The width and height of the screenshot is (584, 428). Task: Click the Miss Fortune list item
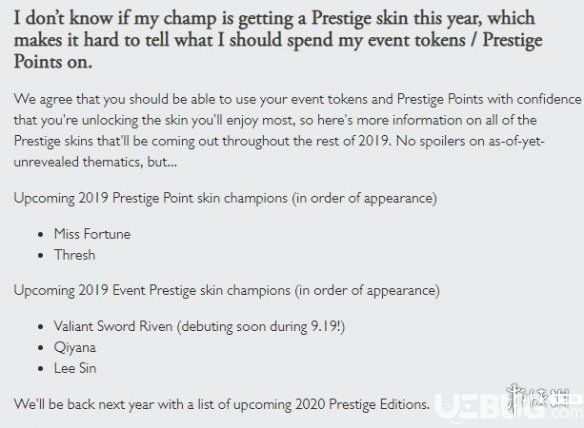point(92,234)
